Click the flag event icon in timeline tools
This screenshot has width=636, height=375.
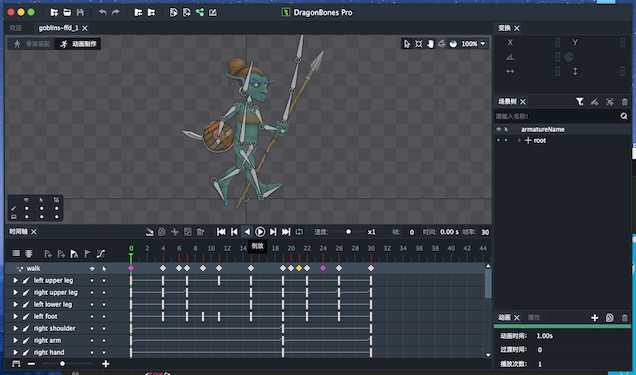(x=87, y=254)
